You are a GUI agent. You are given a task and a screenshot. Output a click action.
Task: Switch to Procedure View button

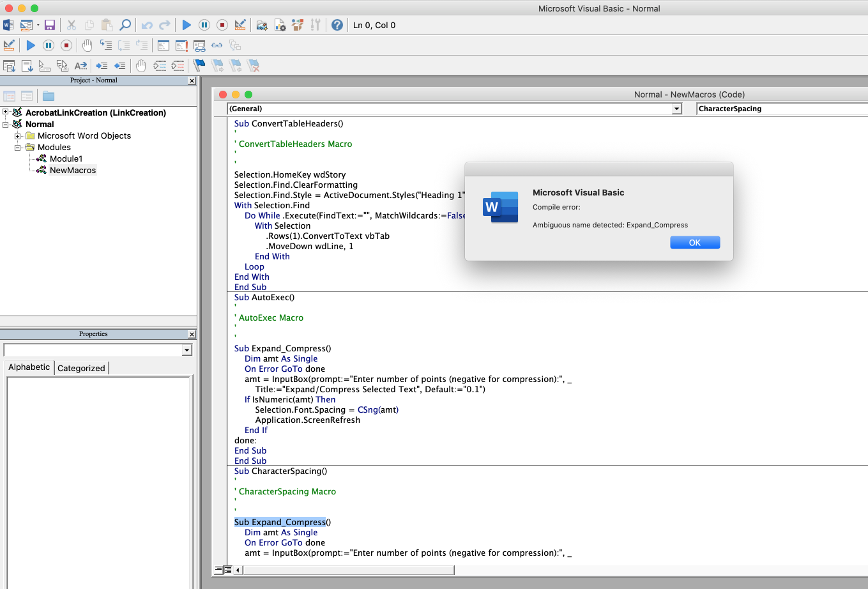pyautogui.click(x=218, y=570)
